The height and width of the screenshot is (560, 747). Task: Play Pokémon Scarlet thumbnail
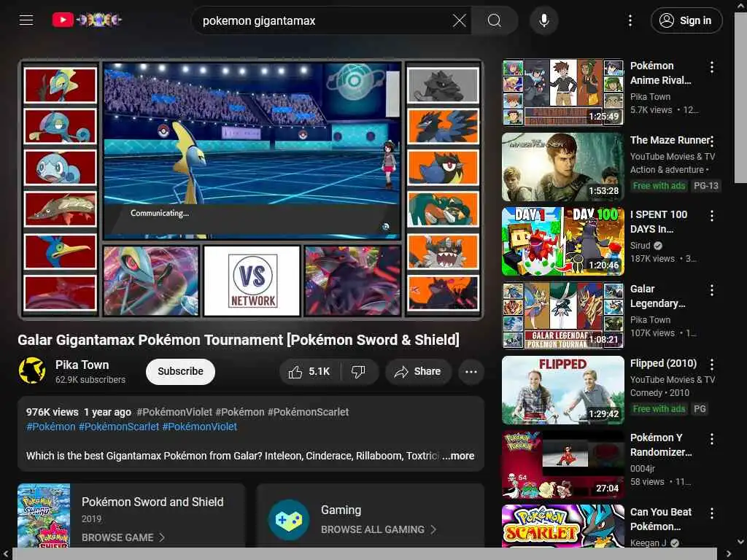click(x=563, y=526)
